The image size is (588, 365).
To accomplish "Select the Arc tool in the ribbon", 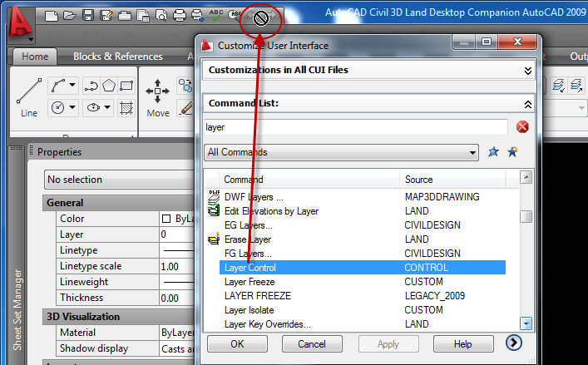I will point(58,86).
